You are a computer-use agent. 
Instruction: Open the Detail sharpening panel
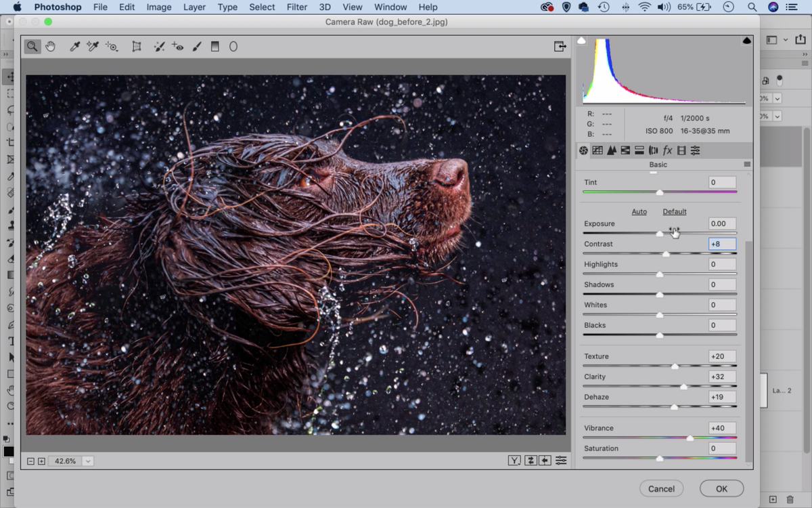(611, 150)
